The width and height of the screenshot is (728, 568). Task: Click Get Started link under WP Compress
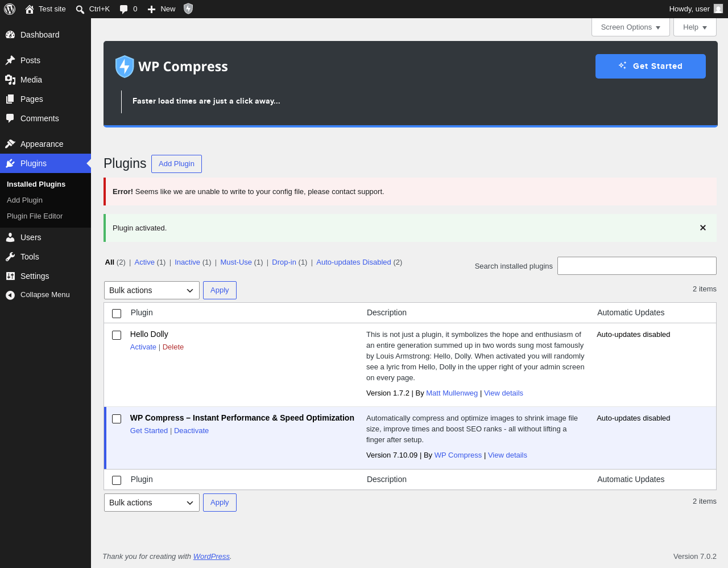click(x=149, y=431)
